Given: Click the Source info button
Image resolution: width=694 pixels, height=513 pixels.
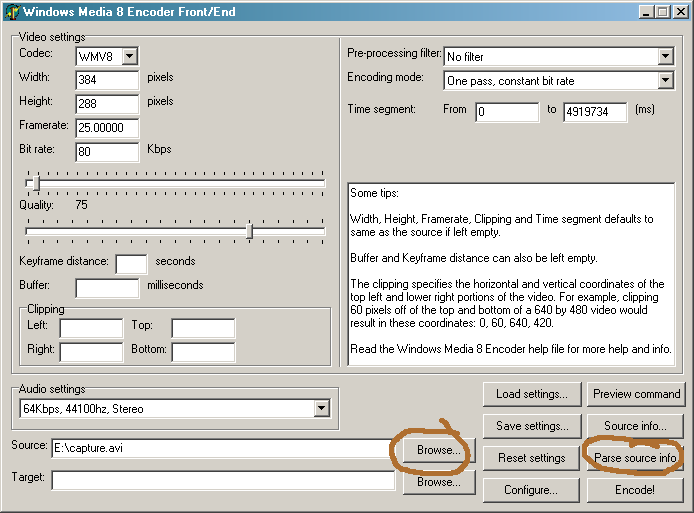Looking at the screenshot, I should 636,426.
